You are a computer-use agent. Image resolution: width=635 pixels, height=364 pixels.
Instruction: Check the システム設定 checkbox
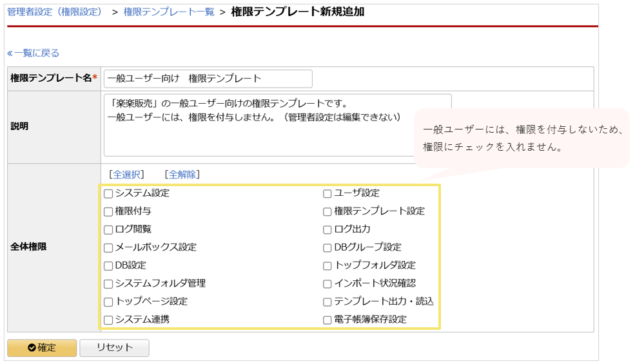coord(108,193)
